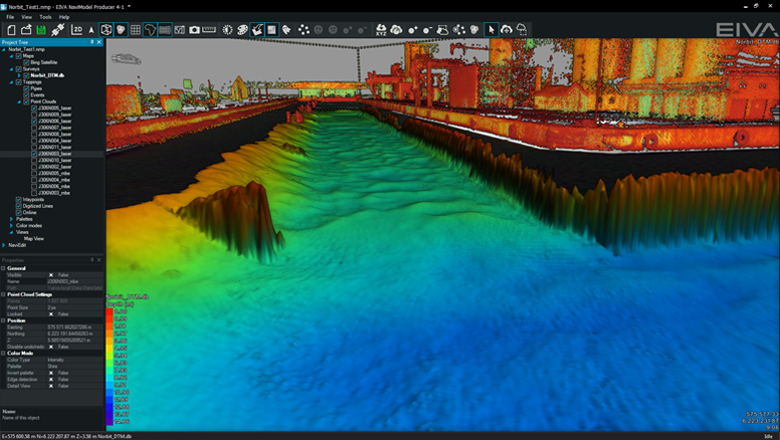The width and height of the screenshot is (780, 440).
Task: Click the north arrow toolbar icon
Action: (x=92, y=30)
